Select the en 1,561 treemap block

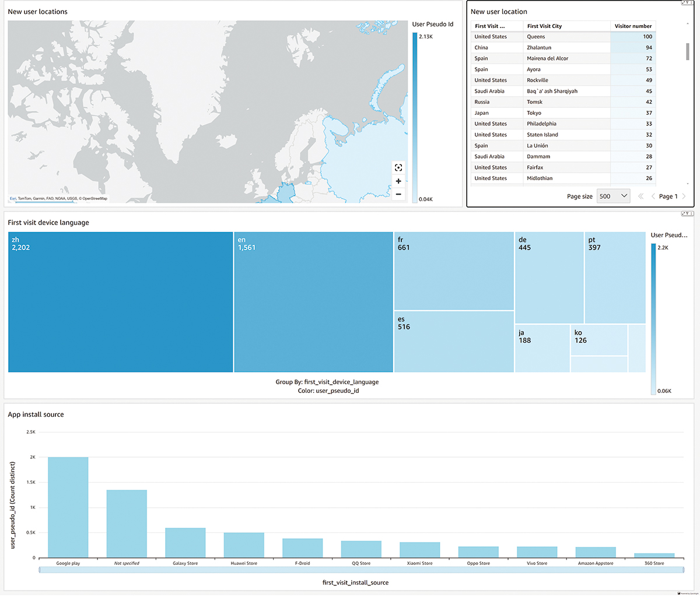[x=313, y=302]
